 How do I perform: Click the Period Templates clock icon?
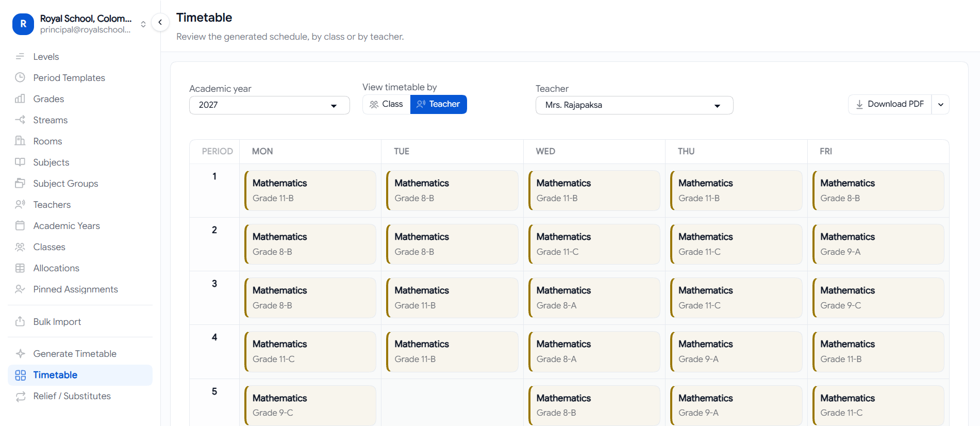pos(20,77)
